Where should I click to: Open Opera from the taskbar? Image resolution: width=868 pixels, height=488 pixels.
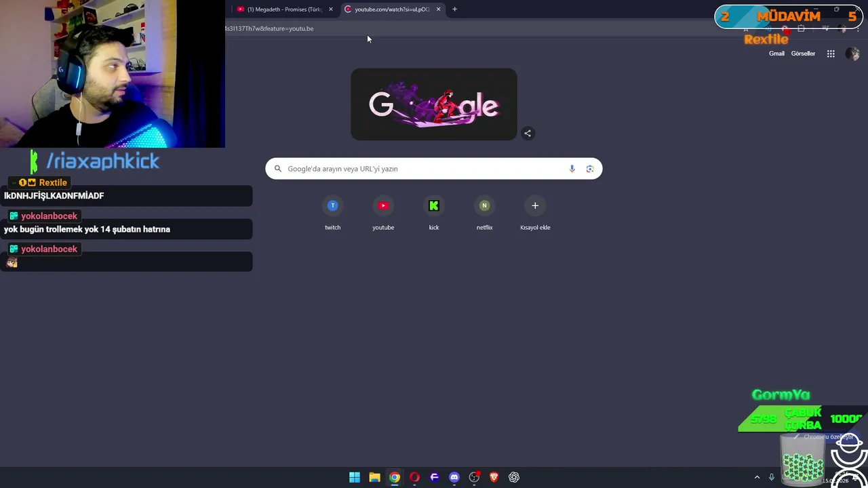click(414, 477)
